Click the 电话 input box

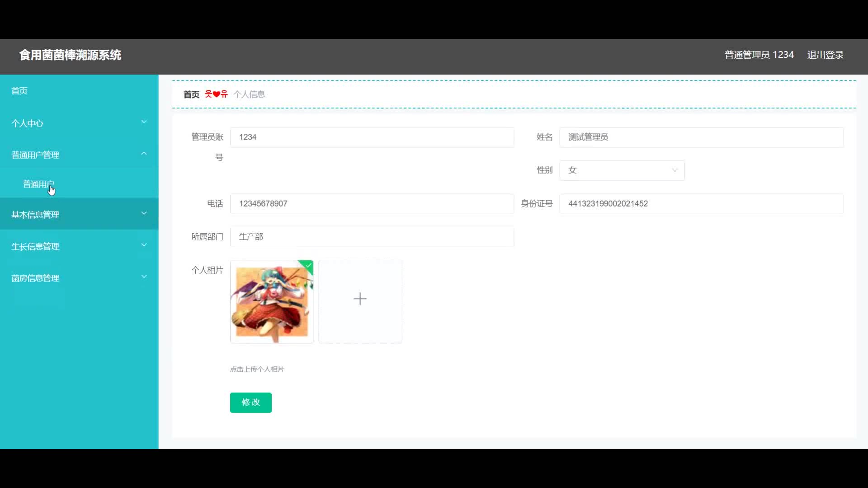click(372, 204)
